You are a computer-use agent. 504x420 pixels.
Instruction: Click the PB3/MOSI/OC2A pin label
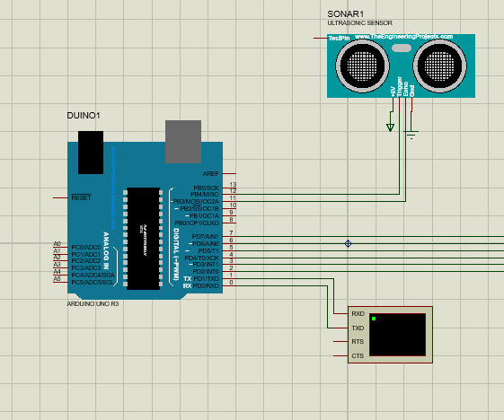click(196, 202)
